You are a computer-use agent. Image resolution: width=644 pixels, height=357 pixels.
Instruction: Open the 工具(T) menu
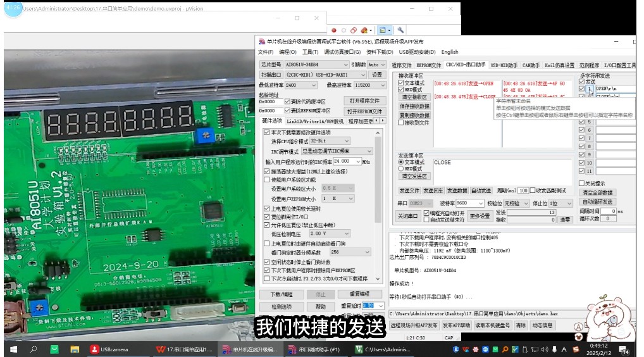click(x=310, y=52)
